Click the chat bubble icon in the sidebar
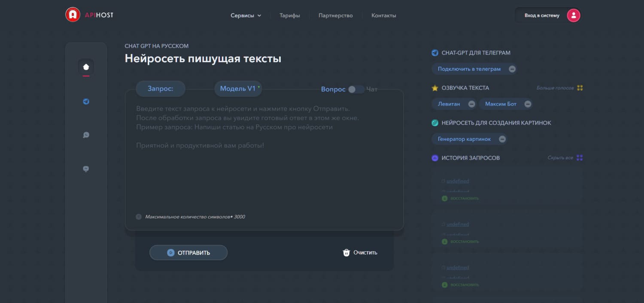This screenshot has height=303, width=644. point(86,135)
